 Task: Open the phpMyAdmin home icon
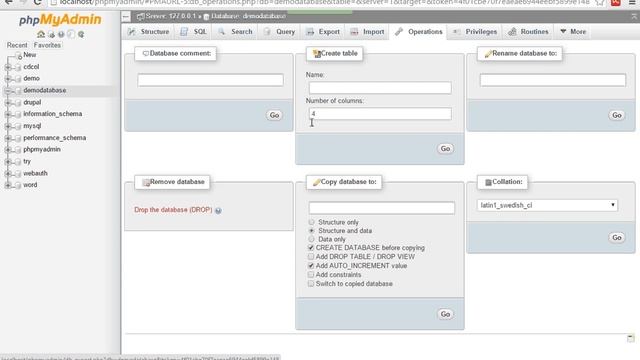[x=41, y=34]
